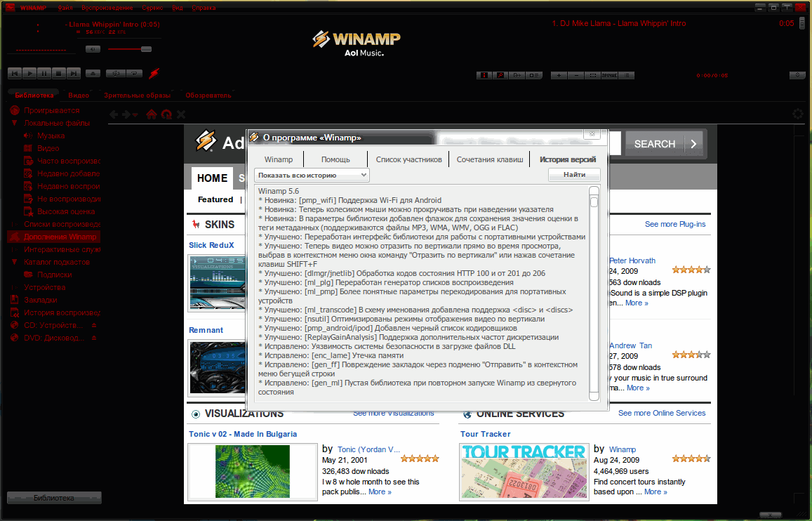
Task: Switch to the Обозреватель tab
Action: [x=208, y=95]
